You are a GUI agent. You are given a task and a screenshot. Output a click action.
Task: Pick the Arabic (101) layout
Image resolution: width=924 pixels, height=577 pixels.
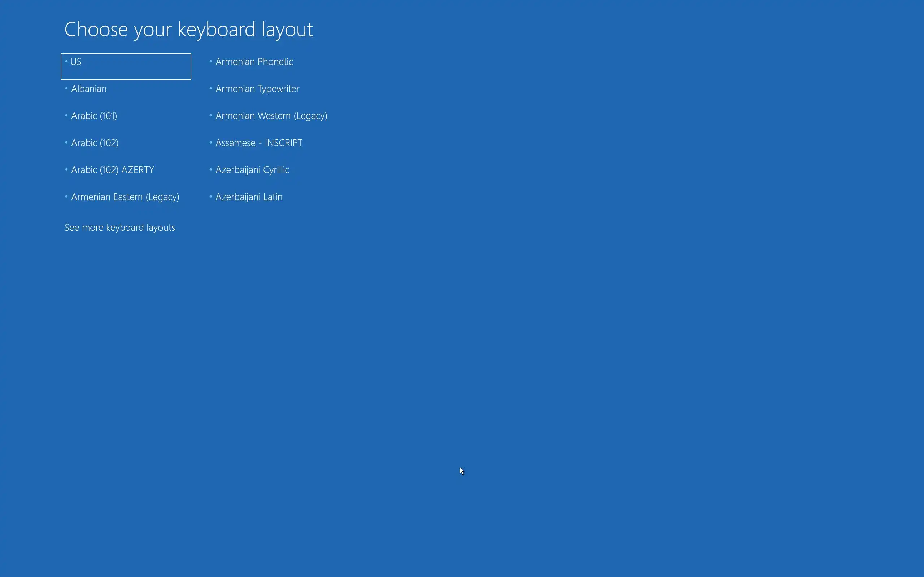94,116
